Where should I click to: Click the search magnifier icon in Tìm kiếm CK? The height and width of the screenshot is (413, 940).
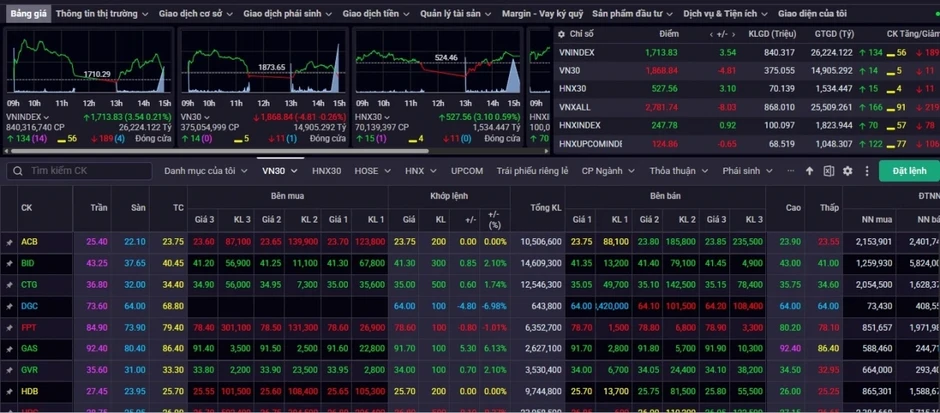[18, 171]
